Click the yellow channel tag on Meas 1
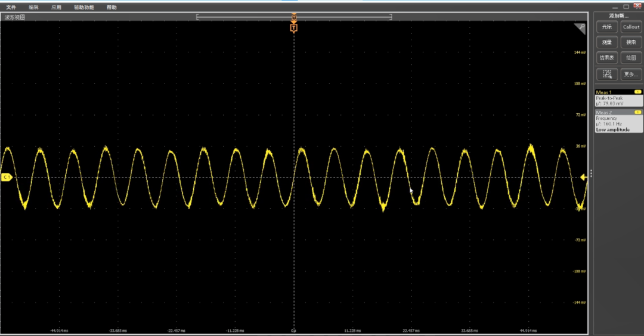The width and height of the screenshot is (644, 336). click(638, 92)
